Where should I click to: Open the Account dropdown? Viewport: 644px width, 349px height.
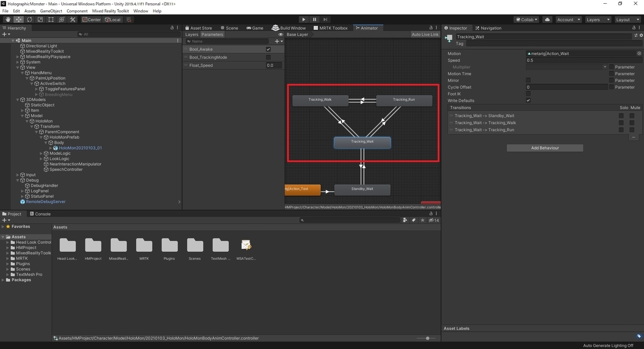[x=568, y=19]
